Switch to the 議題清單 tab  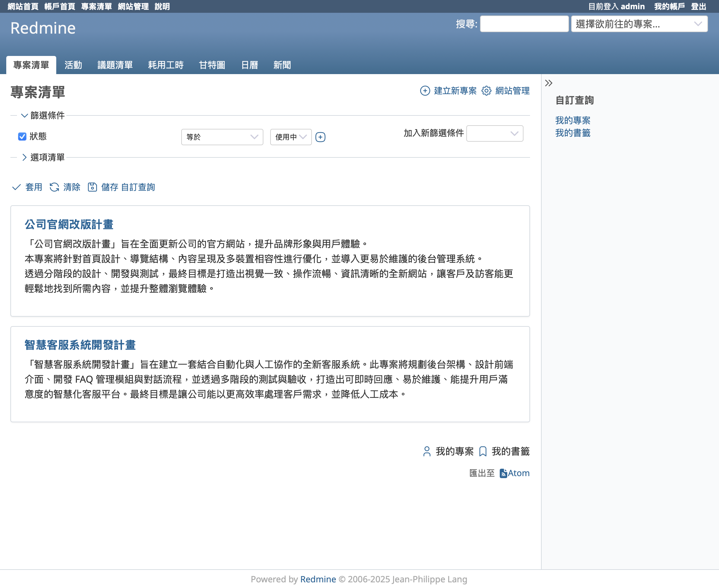coord(115,65)
